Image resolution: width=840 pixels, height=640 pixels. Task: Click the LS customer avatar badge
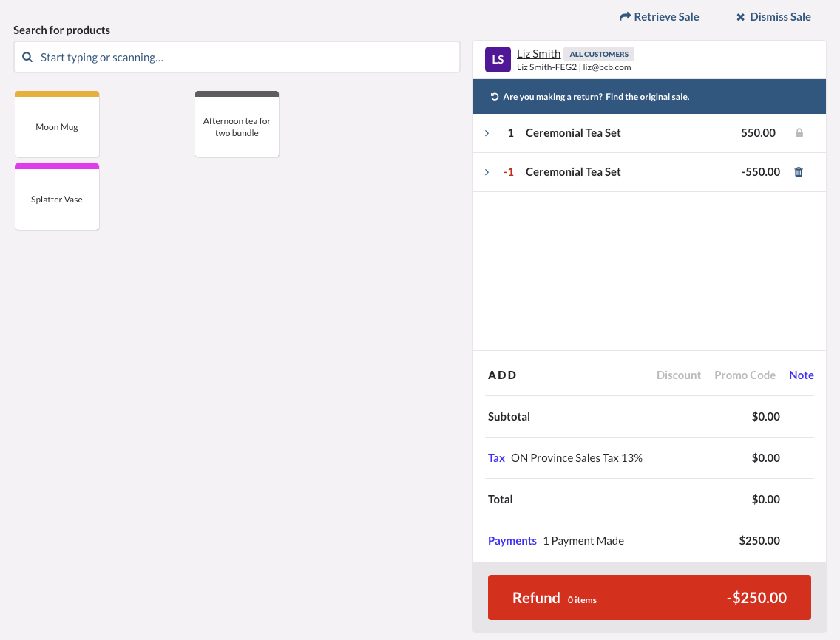pyautogui.click(x=498, y=59)
